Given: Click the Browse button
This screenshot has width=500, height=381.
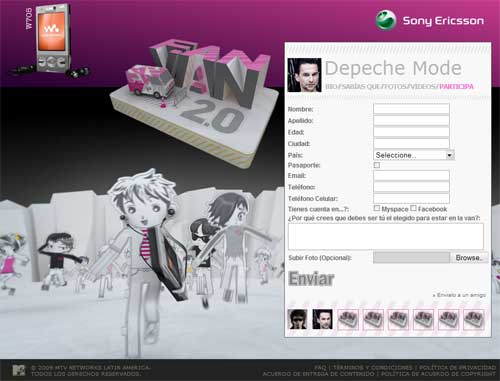Looking at the screenshot, I should 469,258.
